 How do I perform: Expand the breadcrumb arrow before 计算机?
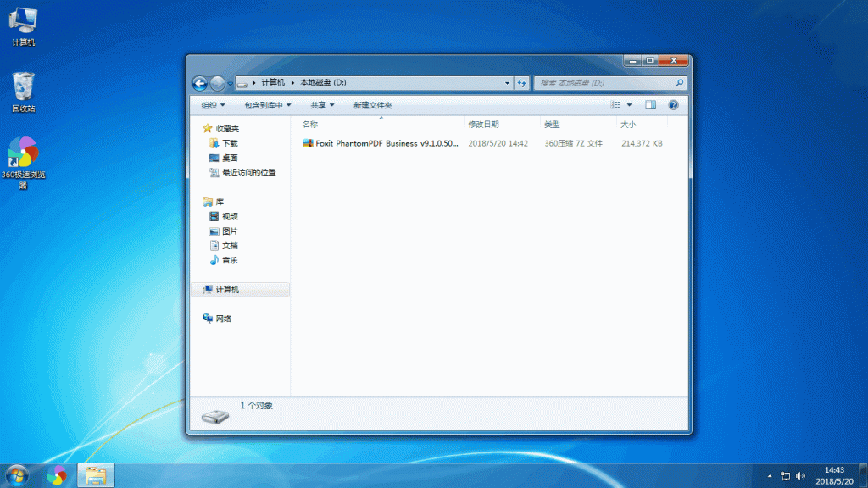click(254, 83)
